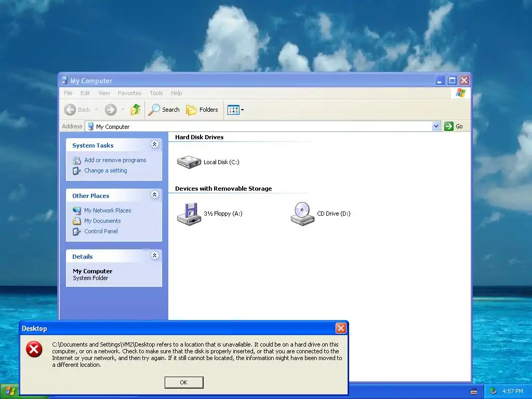Click the Change a setting icon

point(77,170)
